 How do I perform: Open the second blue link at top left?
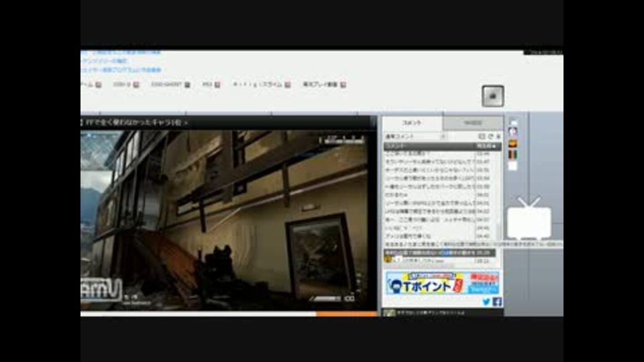(105, 61)
